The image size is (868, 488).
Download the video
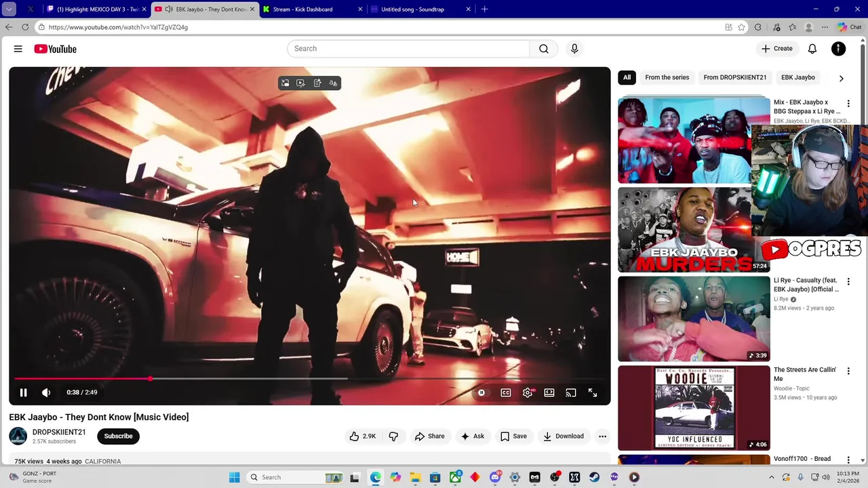click(x=564, y=436)
